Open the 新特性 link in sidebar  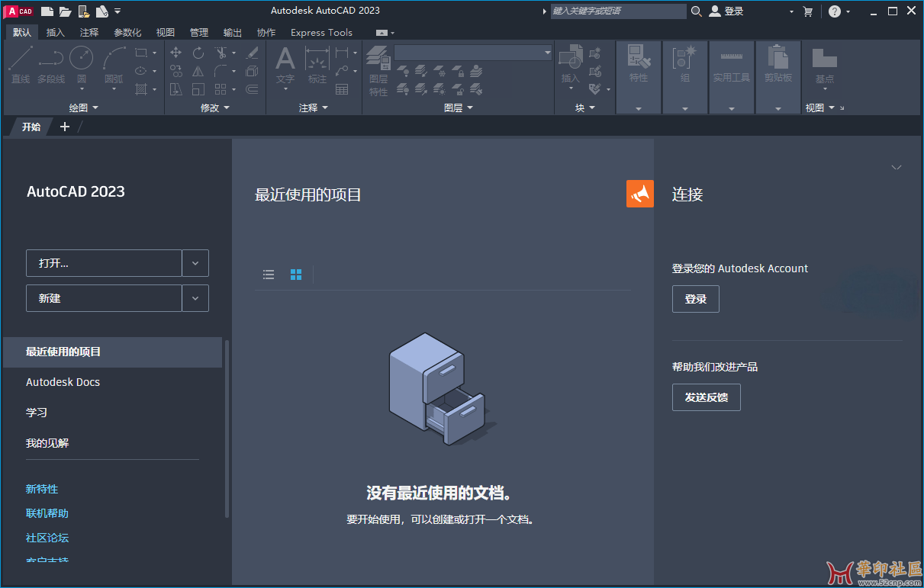42,489
